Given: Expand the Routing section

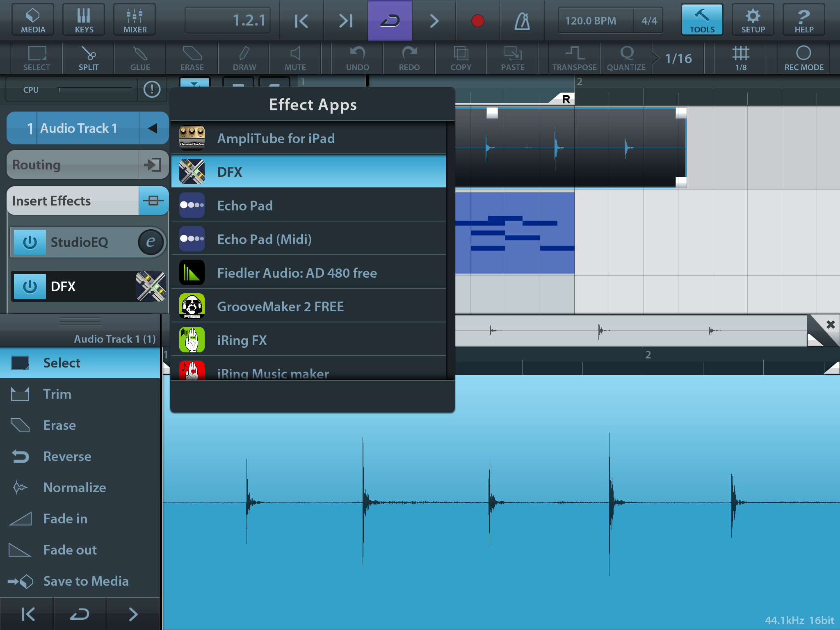Looking at the screenshot, I should (87, 165).
